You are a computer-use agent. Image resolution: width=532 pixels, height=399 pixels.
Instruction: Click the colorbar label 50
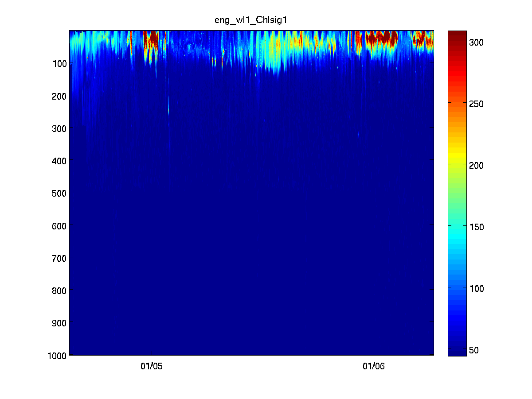click(473, 350)
